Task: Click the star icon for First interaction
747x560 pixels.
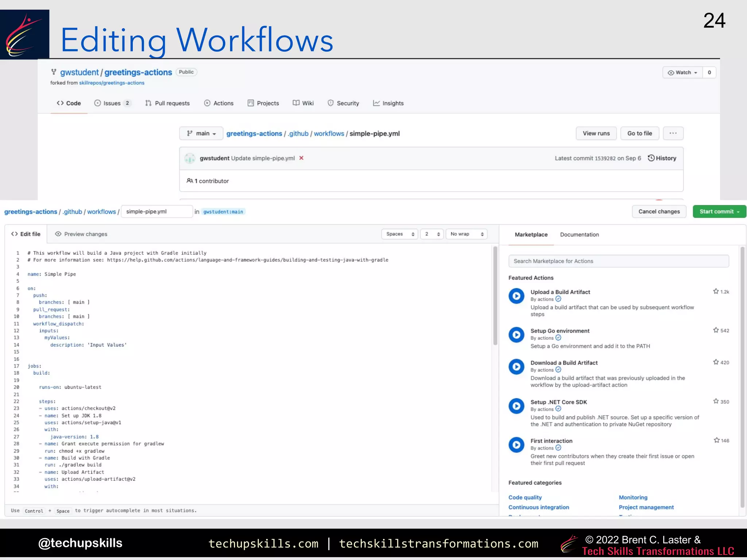Action: (717, 440)
